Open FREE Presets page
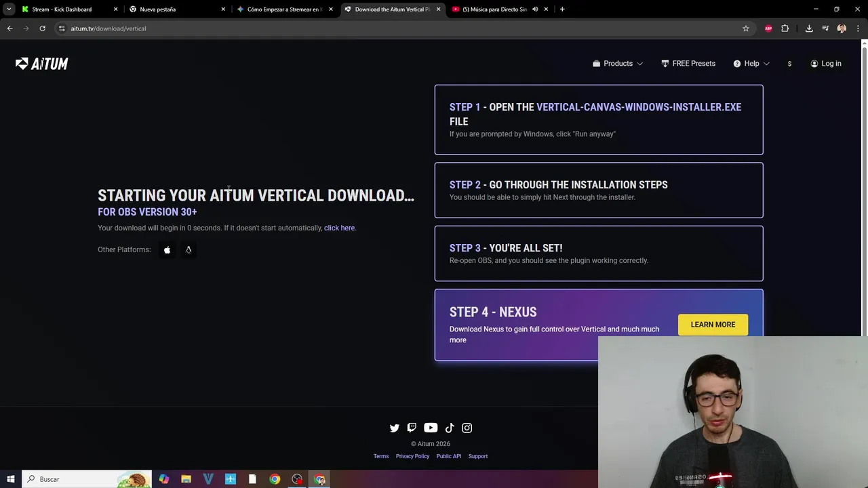This screenshot has height=488, width=868. point(688,64)
